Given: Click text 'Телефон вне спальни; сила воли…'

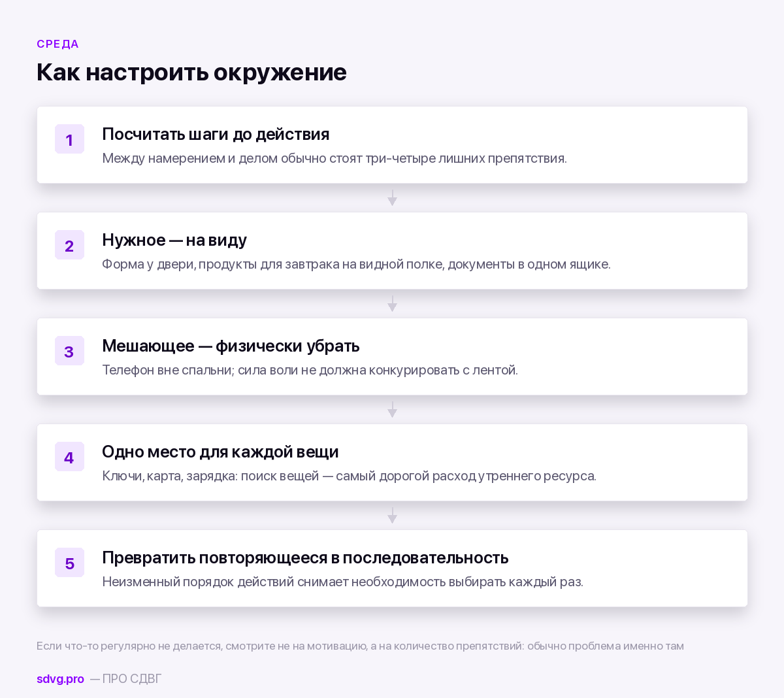Looking at the screenshot, I should [x=310, y=370].
